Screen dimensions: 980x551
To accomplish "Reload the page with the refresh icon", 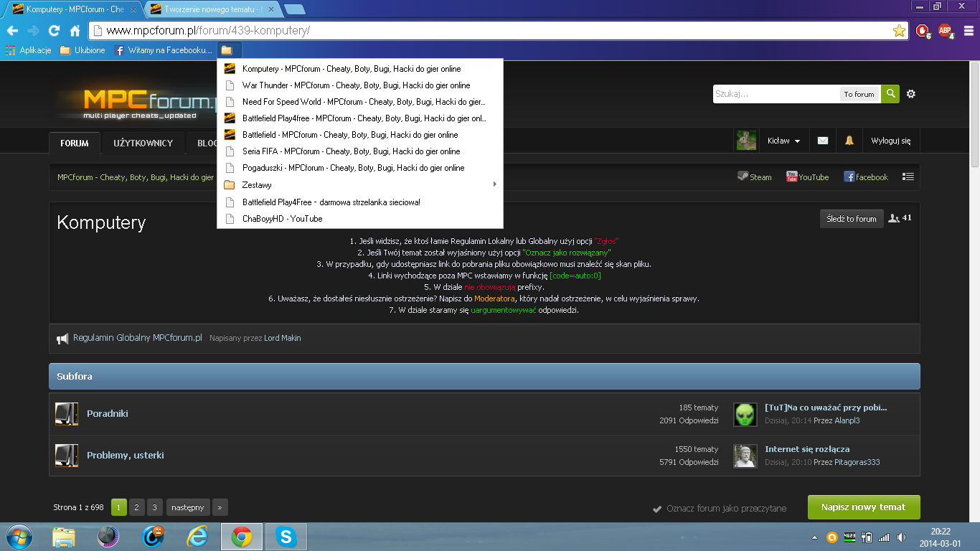I will (54, 31).
